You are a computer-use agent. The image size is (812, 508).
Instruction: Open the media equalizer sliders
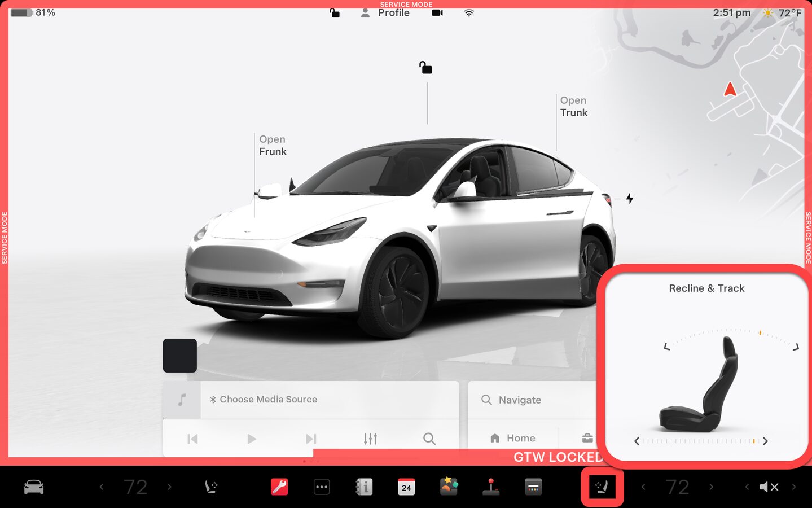pos(370,439)
